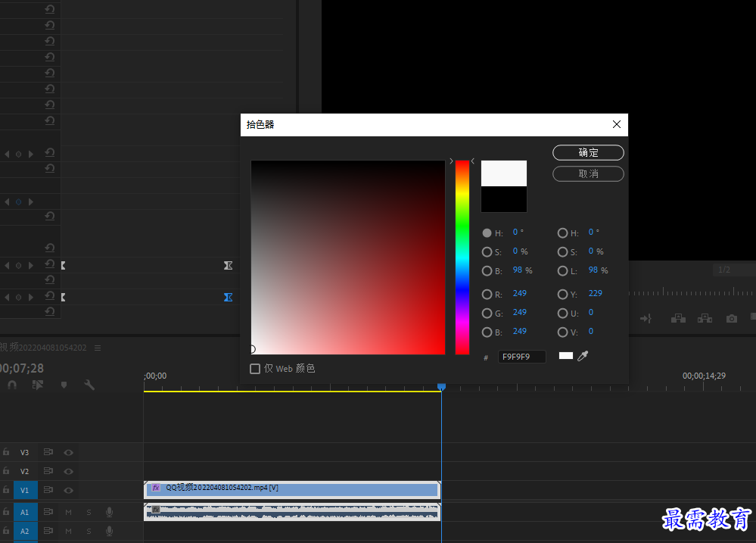Target track A2 header label
The height and width of the screenshot is (543, 756).
pos(24,531)
